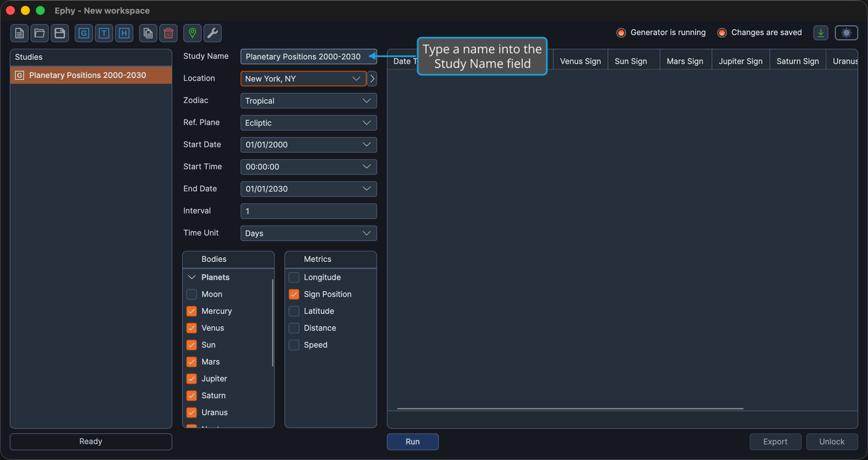Click the Venus Sign column header
Image resolution: width=868 pixels, height=460 pixels.
581,61
